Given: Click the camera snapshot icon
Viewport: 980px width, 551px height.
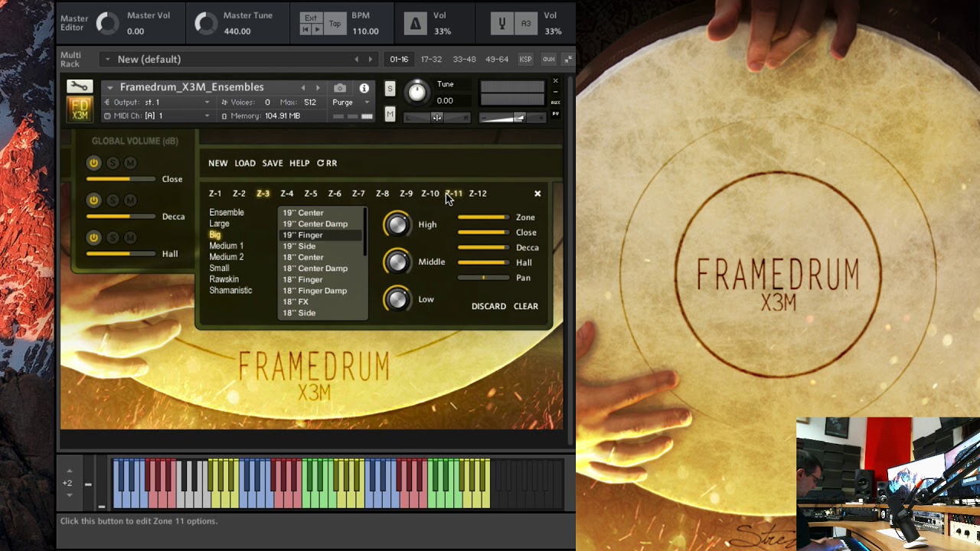Looking at the screenshot, I should 340,88.
